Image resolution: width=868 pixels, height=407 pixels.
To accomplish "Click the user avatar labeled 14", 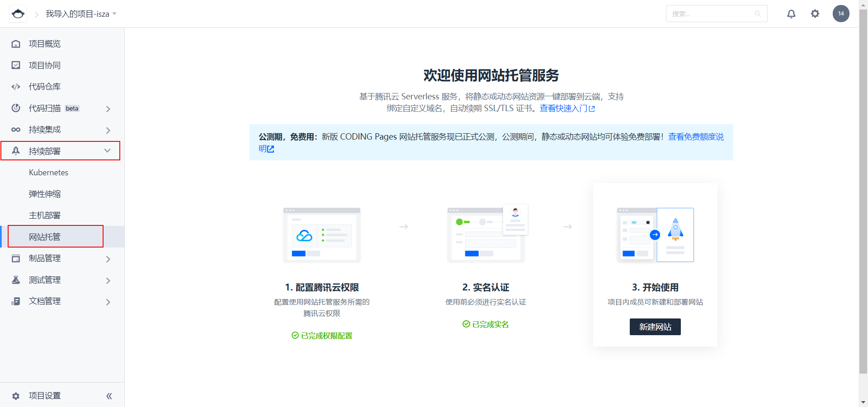I will pyautogui.click(x=841, y=14).
